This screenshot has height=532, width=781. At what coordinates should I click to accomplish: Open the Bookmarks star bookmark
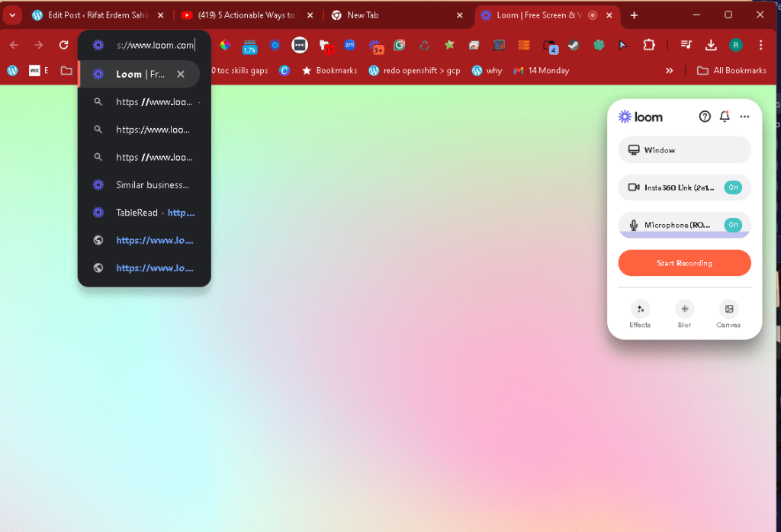[x=329, y=71]
